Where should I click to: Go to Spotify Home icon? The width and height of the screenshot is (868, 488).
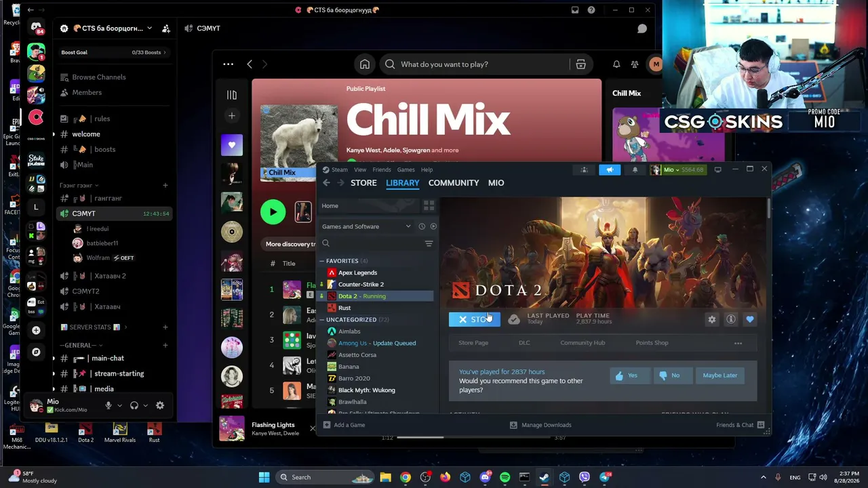click(x=365, y=64)
